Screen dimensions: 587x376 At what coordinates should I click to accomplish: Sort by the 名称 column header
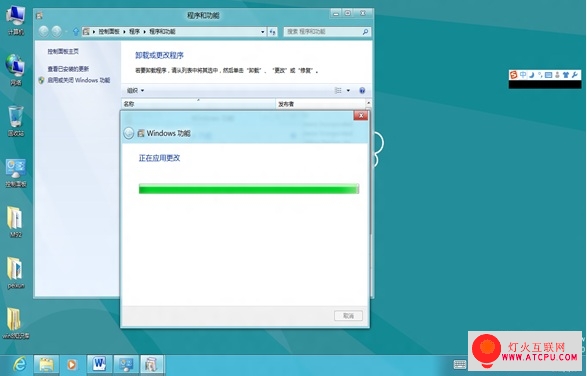198,104
